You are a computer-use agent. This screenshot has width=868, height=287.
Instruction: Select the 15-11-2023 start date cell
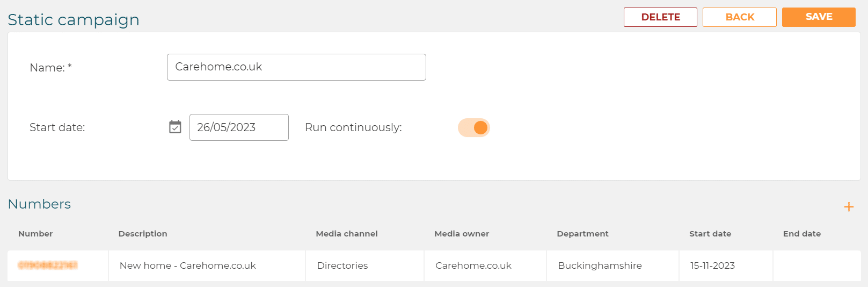pyautogui.click(x=726, y=266)
